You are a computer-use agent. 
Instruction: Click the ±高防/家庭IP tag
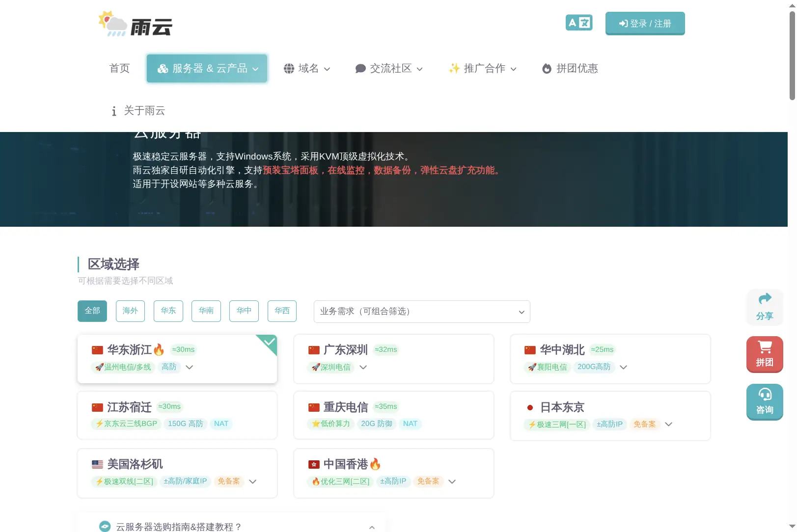click(x=185, y=481)
